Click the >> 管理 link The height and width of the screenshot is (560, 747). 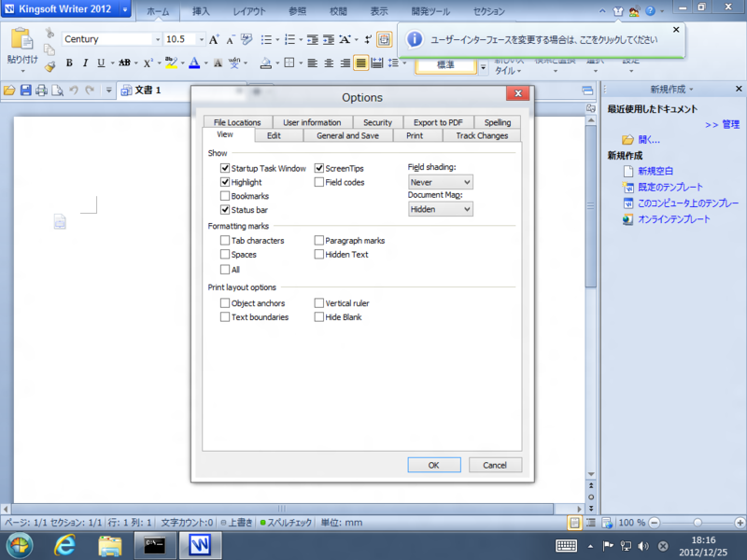(722, 125)
